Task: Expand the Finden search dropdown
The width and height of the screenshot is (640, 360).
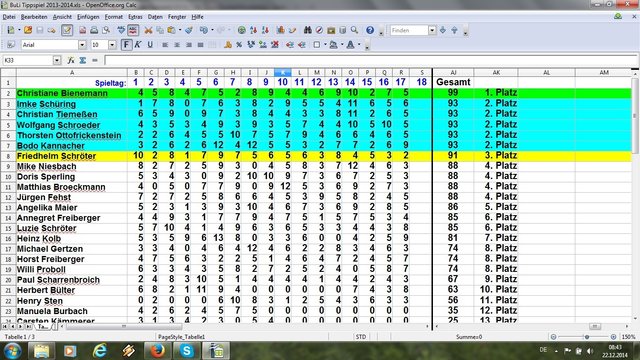Action: pos(432,31)
